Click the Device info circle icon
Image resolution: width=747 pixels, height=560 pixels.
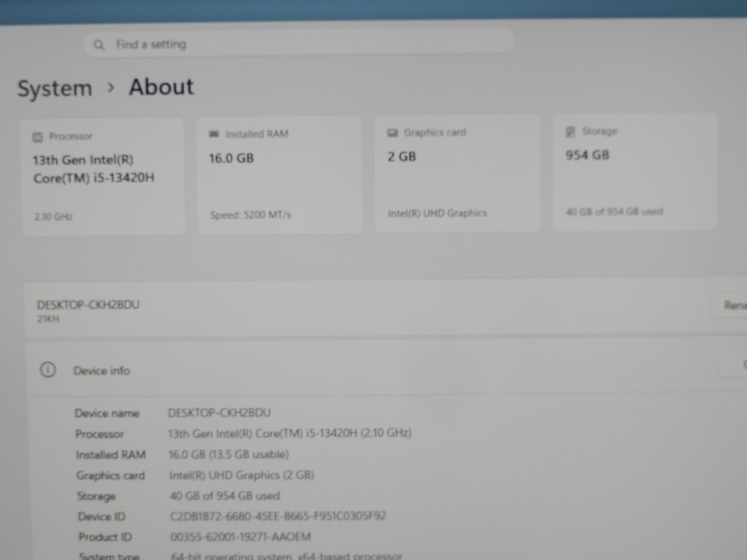coord(48,370)
